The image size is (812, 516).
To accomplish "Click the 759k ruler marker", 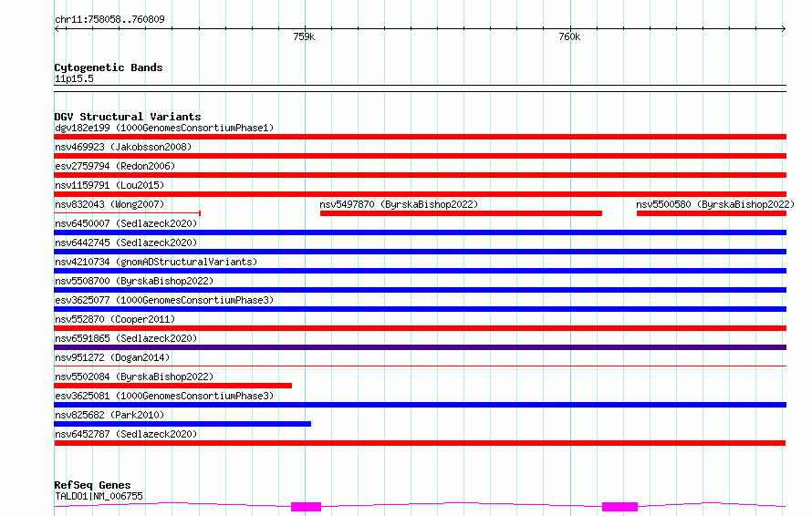I will [304, 36].
